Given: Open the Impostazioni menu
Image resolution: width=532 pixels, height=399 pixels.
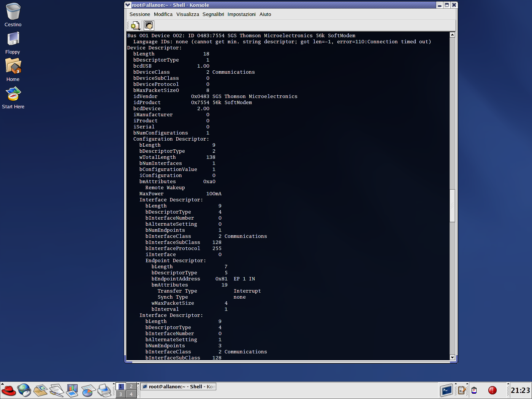Looking at the screenshot, I should (241, 14).
